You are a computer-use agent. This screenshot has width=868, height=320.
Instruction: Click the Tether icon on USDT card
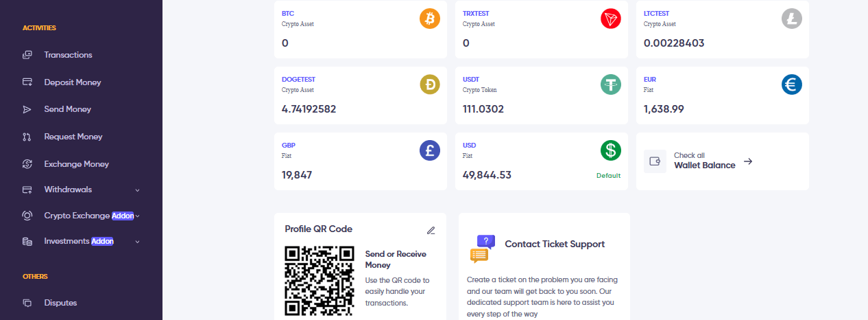coord(610,85)
